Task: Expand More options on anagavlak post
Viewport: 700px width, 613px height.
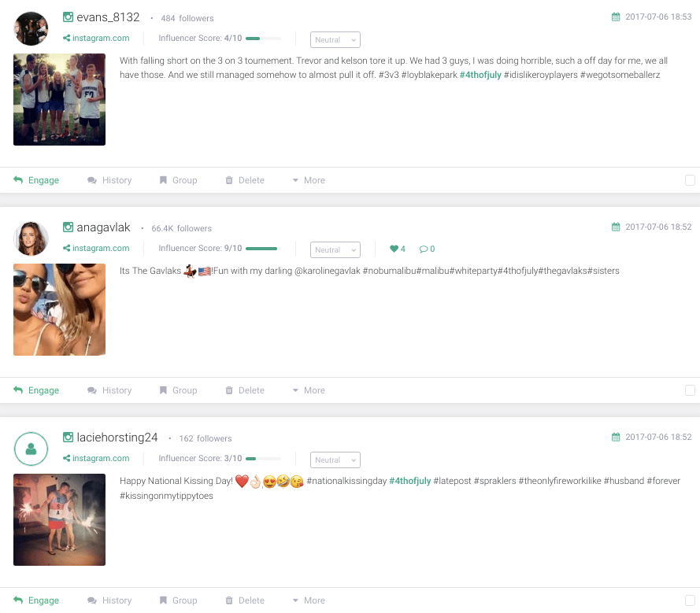Action: (x=309, y=390)
